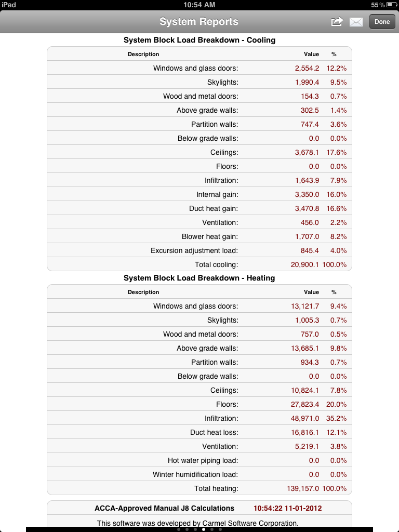
Task: Tap the Infiltration heating value 48,971.0
Action: point(304,418)
